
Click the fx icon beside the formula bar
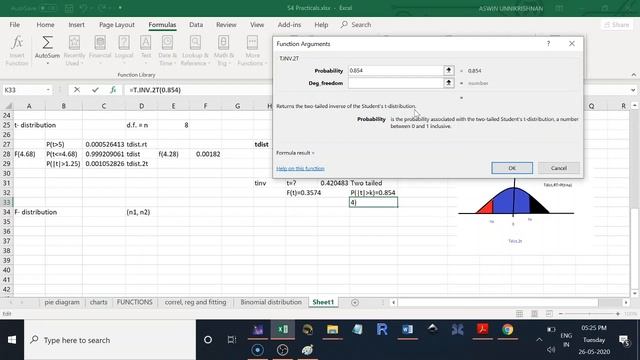(113, 90)
